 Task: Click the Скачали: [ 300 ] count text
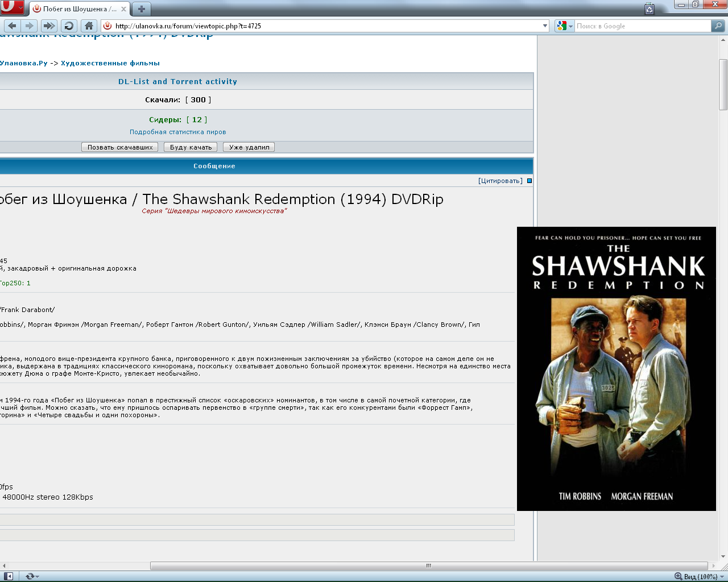(178, 99)
